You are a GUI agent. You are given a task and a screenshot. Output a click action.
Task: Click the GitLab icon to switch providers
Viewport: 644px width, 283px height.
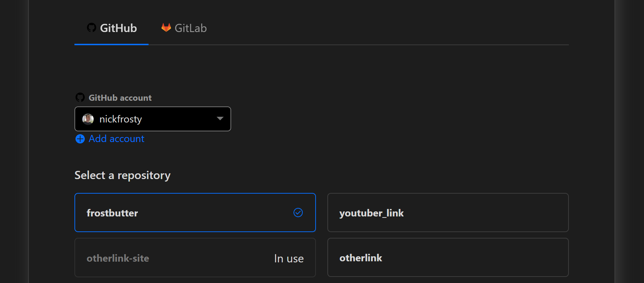pyautogui.click(x=165, y=27)
